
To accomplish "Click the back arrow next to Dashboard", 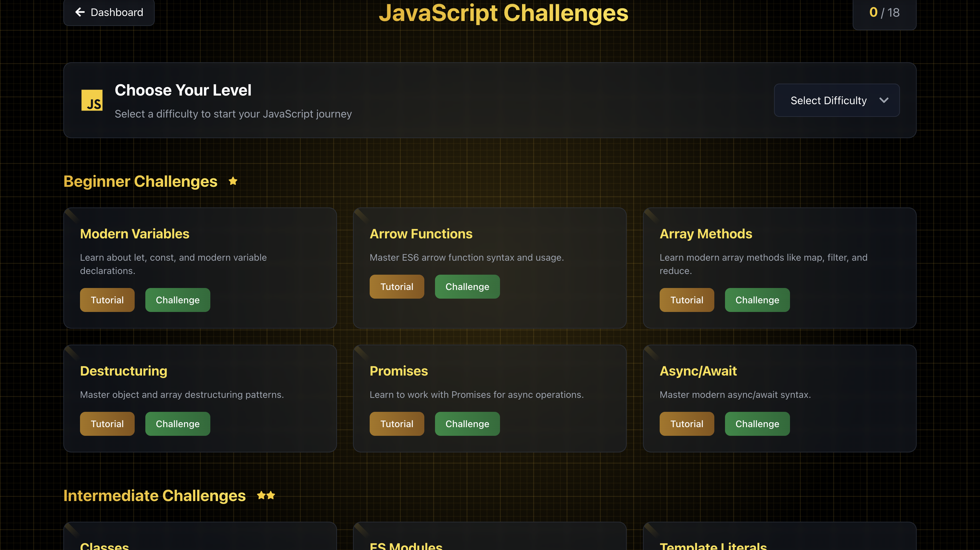I will [80, 12].
